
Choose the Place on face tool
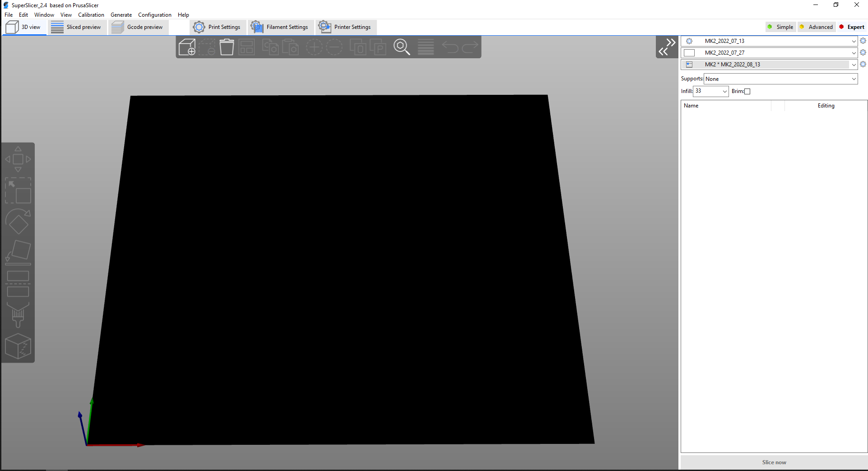(x=18, y=252)
